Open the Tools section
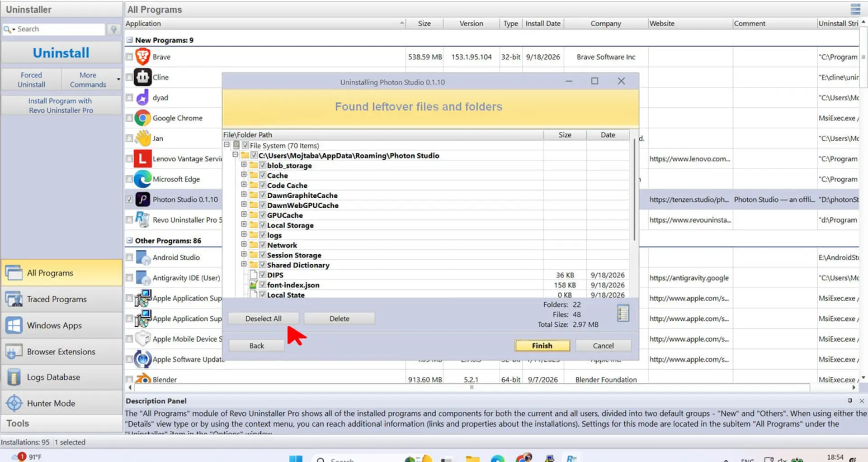 coord(61,424)
